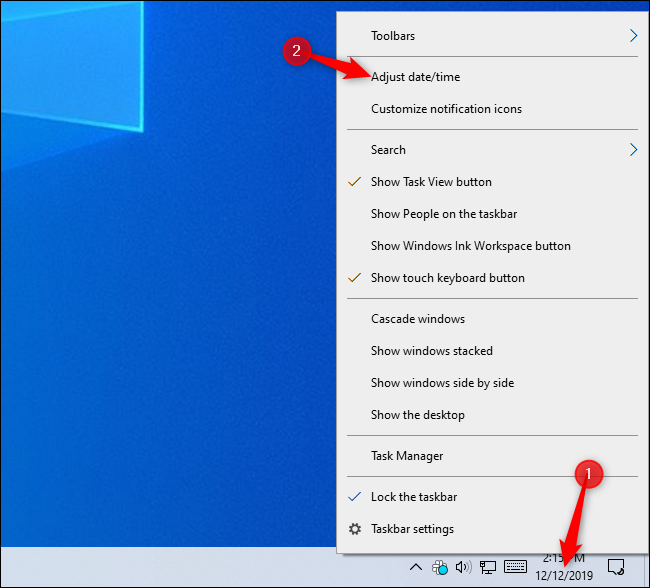Open the Action Center notification icon
Viewport: 650px width, 588px height.
tap(616, 567)
